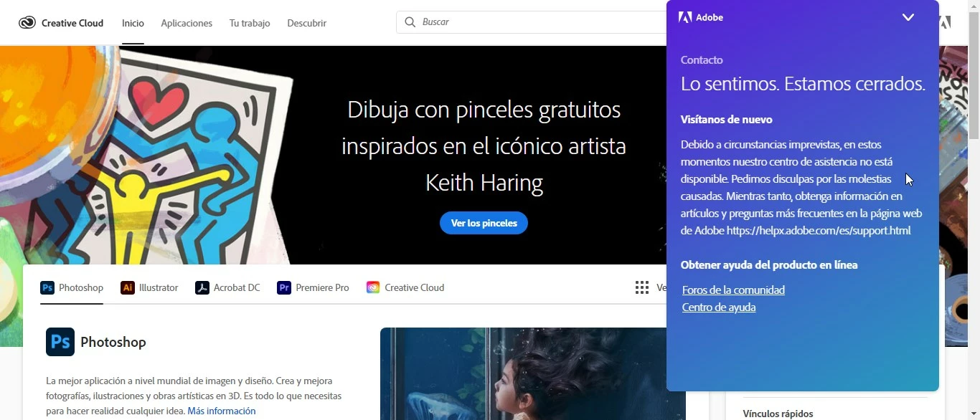Click the Photoshop tab icon
980x420 pixels.
tap(47, 287)
